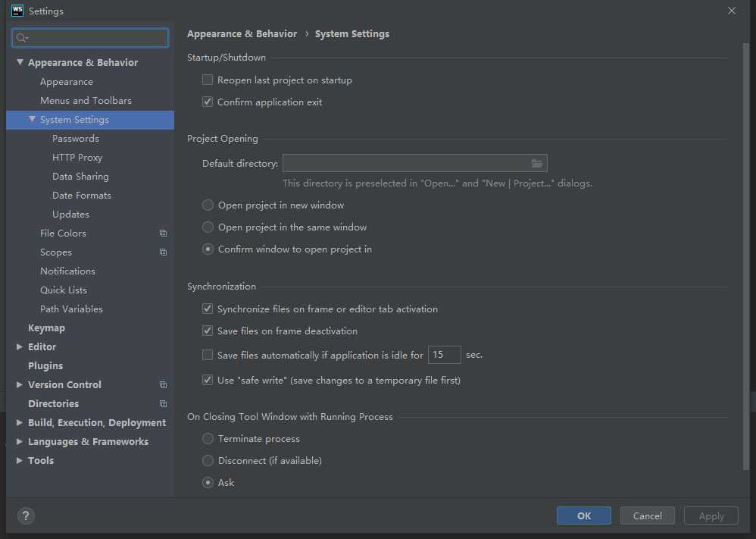
Task: Expand Build, Execution, Deployment arrow
Action: tap(19, 423)
